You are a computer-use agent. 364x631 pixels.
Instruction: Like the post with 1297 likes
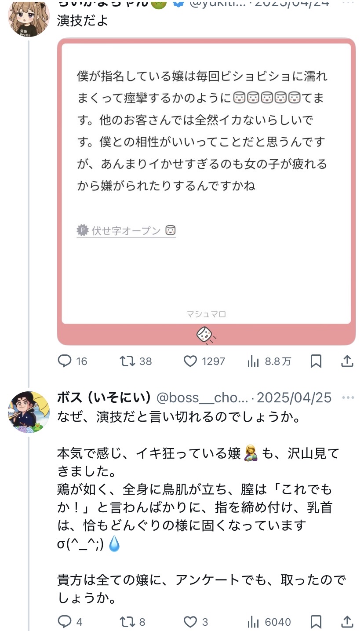click(x=190, y=361)
